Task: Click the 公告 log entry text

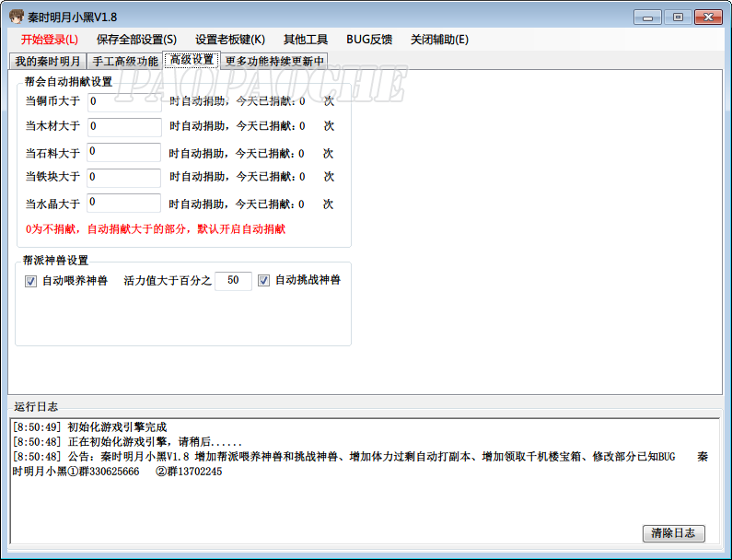Action: (360, 464)
